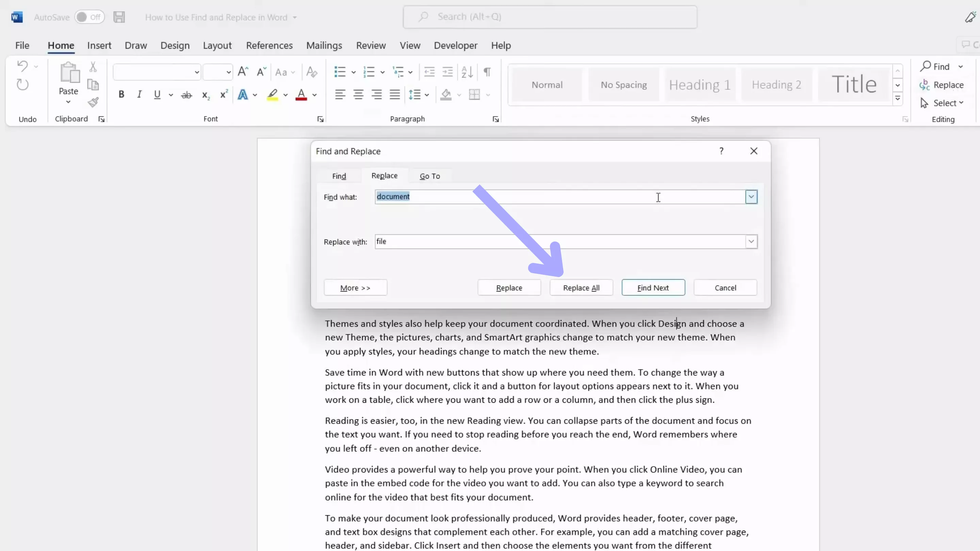Open the References ribbon tab
The width and height of the screenshot is (980, 551).
(269, 46)
